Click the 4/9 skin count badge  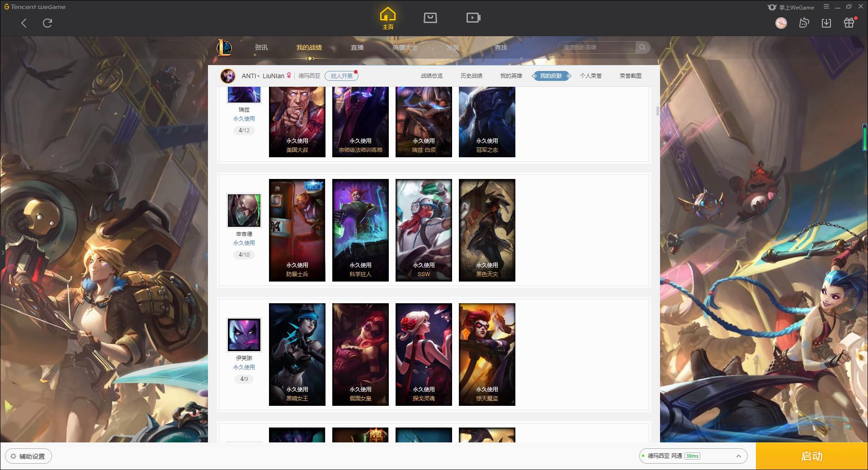[x=244, y=379]
